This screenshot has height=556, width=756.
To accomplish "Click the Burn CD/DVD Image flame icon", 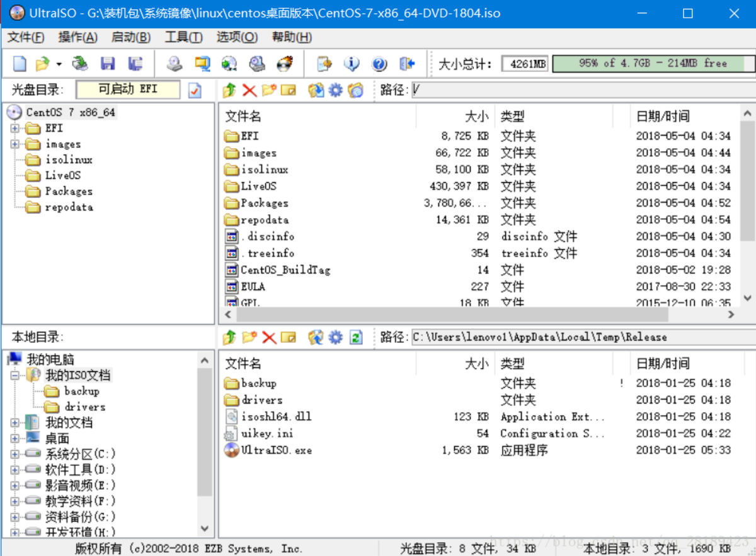I will [285, 64].
